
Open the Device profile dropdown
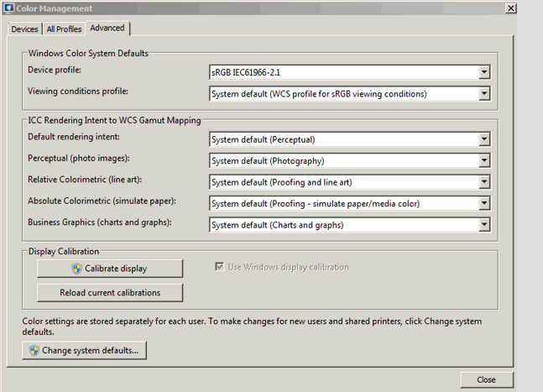click(x=484, y=73)
